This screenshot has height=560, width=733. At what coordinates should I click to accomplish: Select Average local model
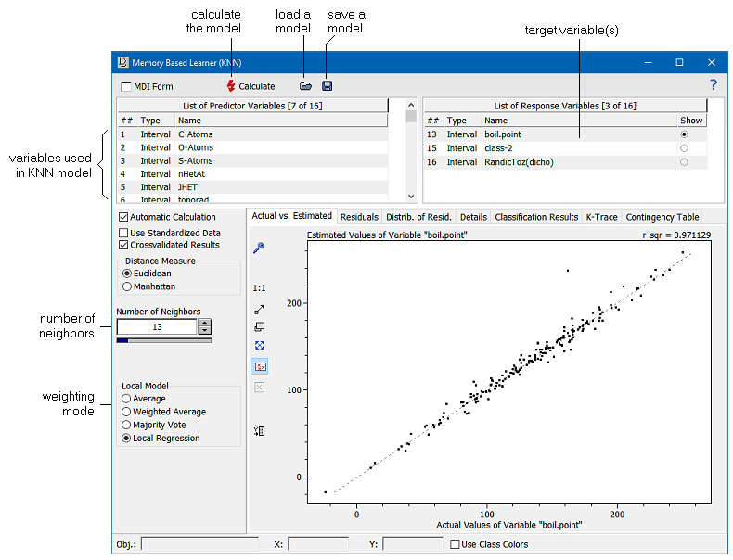tap(126, 399)
